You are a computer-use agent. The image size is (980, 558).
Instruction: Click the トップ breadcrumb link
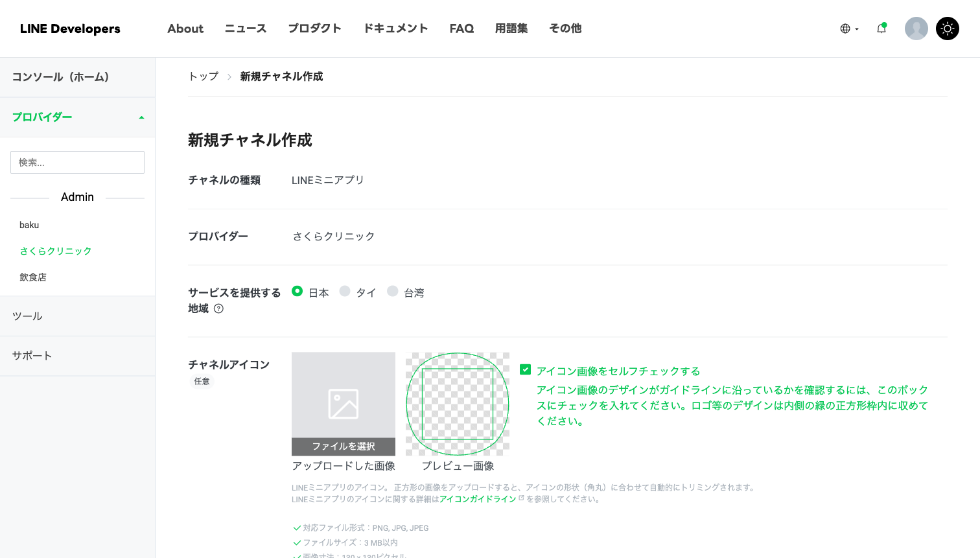(x=204, y=76)
